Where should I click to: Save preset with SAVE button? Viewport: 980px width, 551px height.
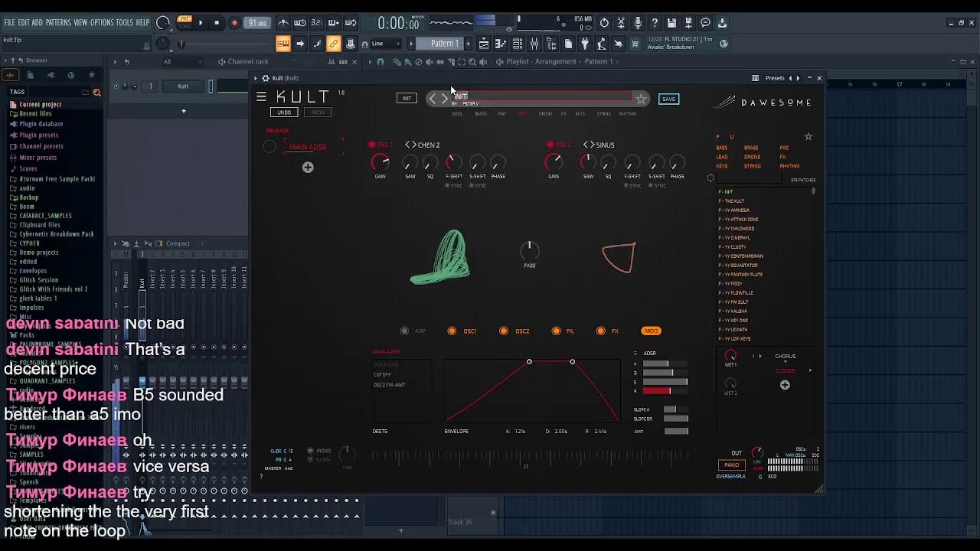tap(668, 99)
